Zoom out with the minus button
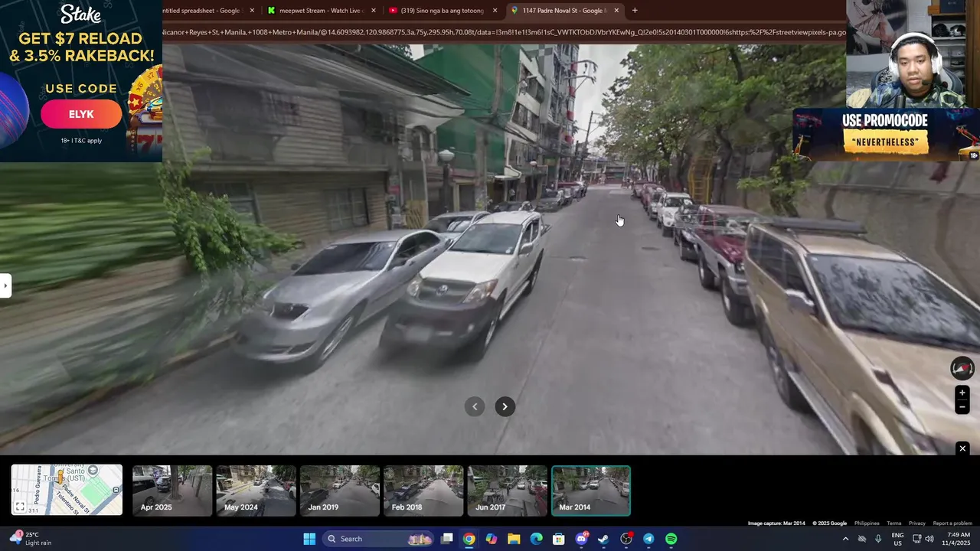Screen dimensions: 980x551 pos(962,407)
